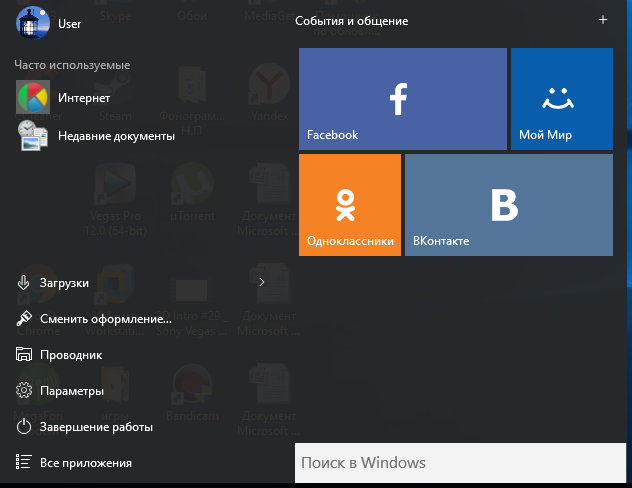Viewport: 632px width, 488px height.
Task: Open the User account avatar
Action: [x=33, y=23]
